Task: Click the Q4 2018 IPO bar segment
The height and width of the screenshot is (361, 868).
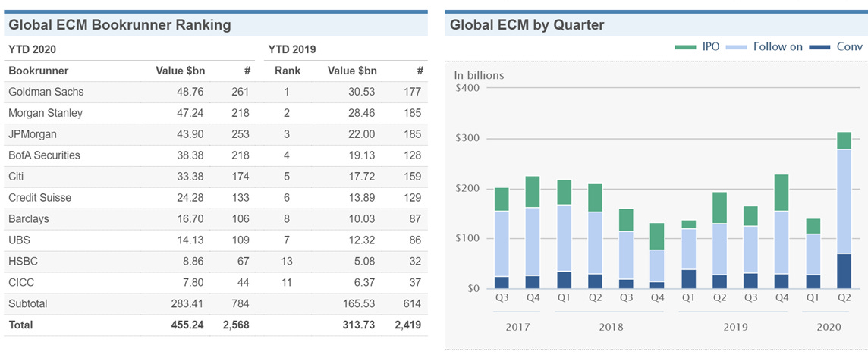Action: (657, 237)
